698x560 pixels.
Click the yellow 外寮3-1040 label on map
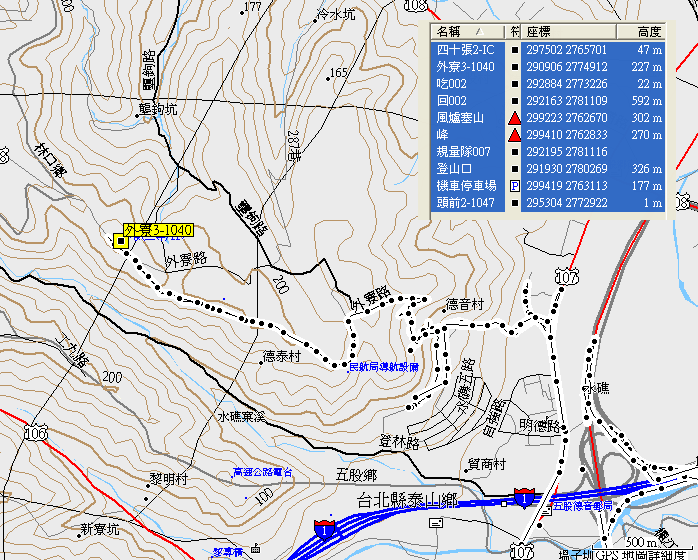click(x=158, y=230)
